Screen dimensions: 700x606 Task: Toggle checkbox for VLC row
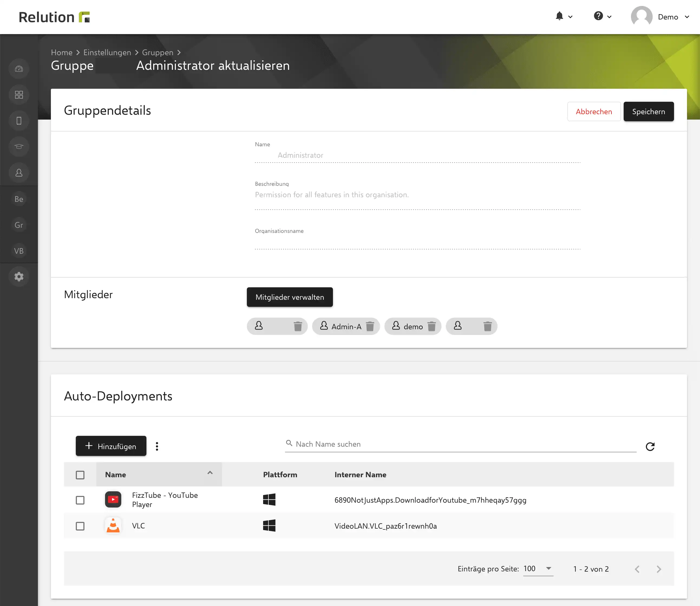80,526
